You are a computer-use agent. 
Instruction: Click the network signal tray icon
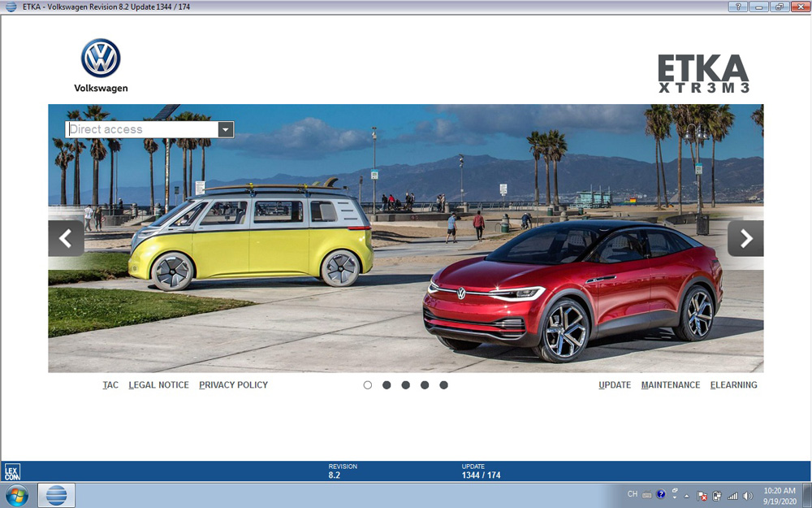(732, 496)
